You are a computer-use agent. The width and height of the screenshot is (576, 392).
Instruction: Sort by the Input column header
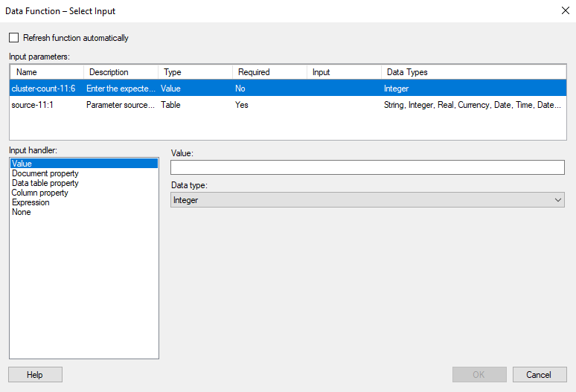click(x=345, y=72)
